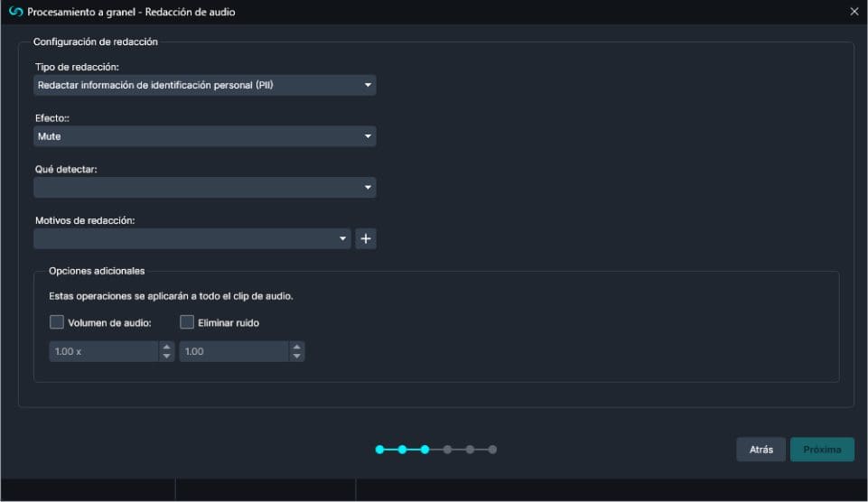The height and width of the screenshot is (502, 868).
Task: Select the third wizard step dot
Action: point(425,450)
